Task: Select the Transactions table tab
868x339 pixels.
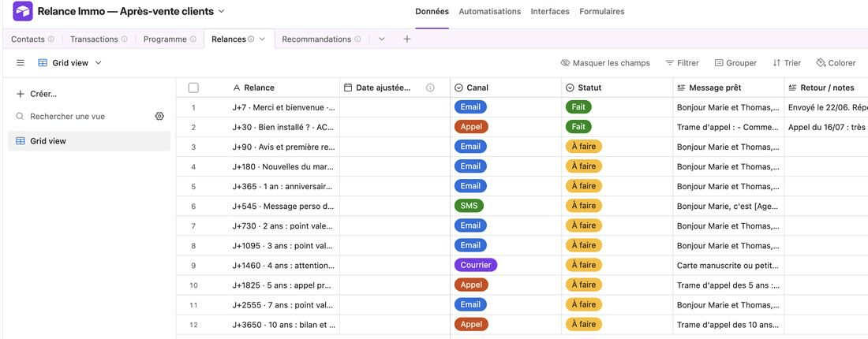Action: [94, 39]
